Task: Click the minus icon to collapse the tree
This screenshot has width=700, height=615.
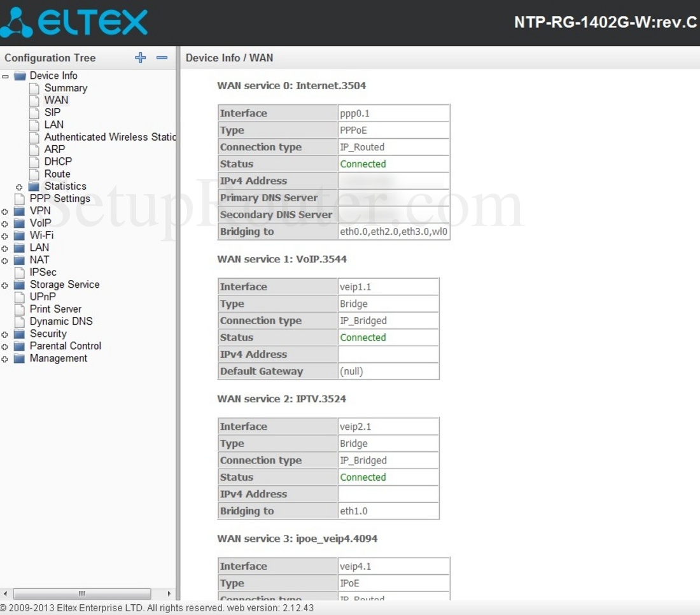Action: [x=162, y=58]
